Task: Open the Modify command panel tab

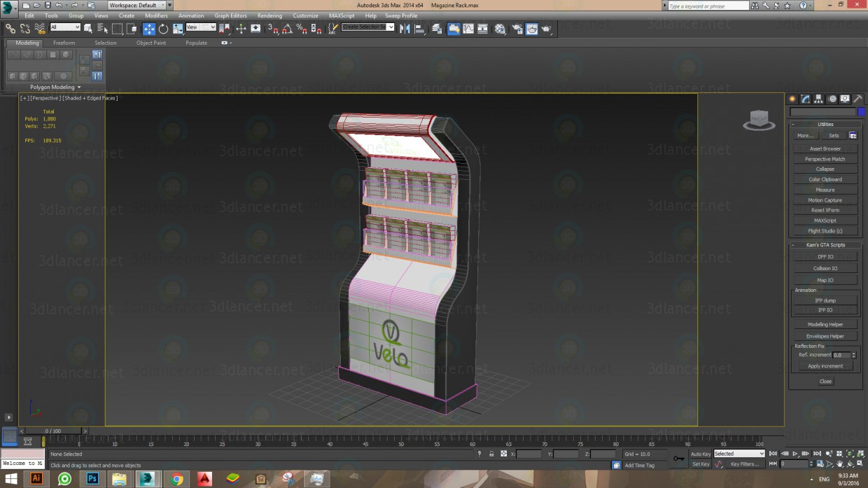Action: pyautogui.click(x=806, y=99)
